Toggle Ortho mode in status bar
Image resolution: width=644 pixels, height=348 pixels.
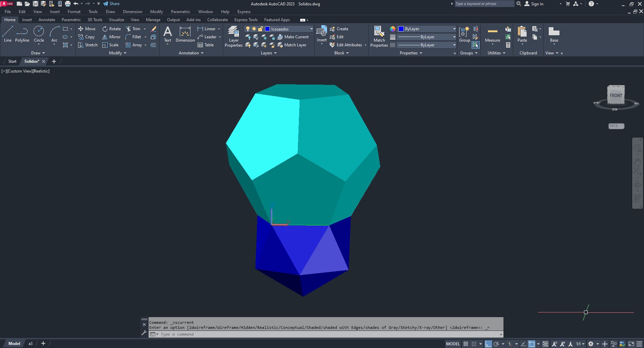(x=488, y=344)
